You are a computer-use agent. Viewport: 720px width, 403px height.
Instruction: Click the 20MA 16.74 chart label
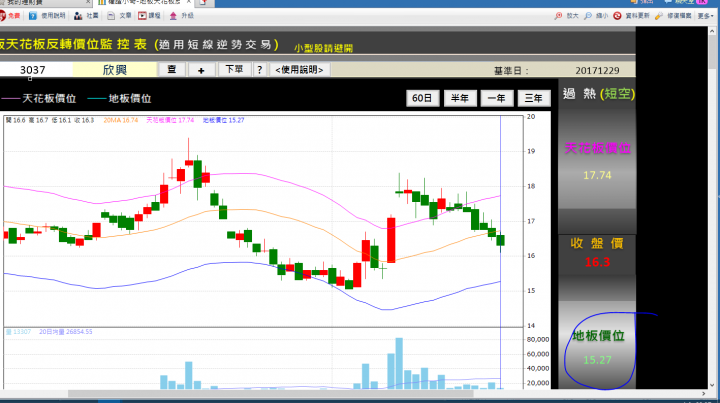point(121,120)
